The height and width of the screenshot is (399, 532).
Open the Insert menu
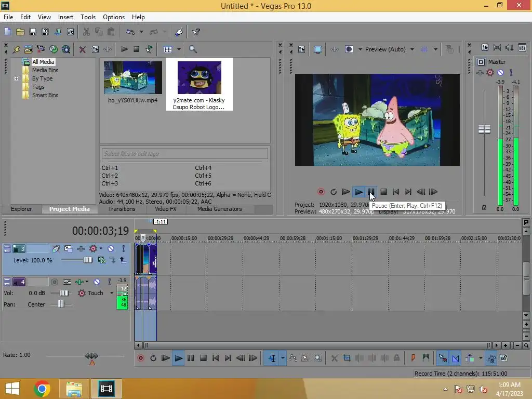[65, 17]
